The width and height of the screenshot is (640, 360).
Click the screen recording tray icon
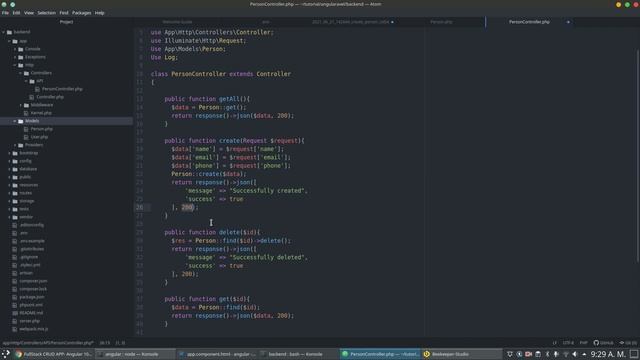click(x=529, y=354)
